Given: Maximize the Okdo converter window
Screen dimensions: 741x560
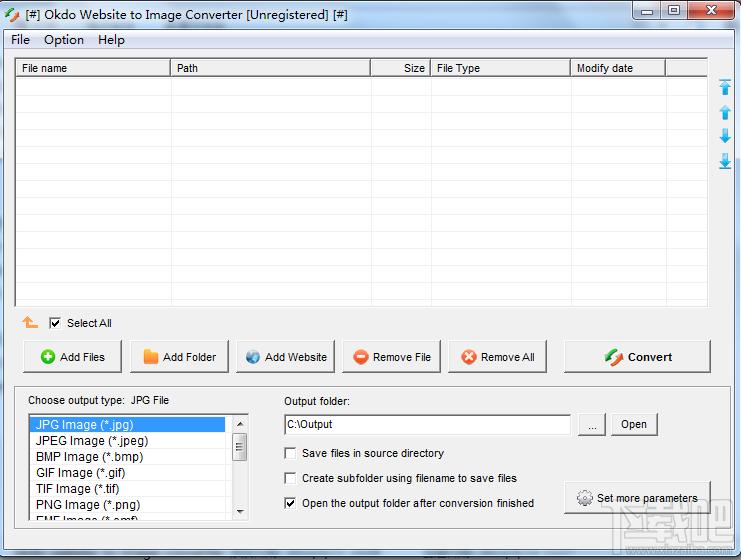Looking at the screenshot, I should click(x=674, y=10).
